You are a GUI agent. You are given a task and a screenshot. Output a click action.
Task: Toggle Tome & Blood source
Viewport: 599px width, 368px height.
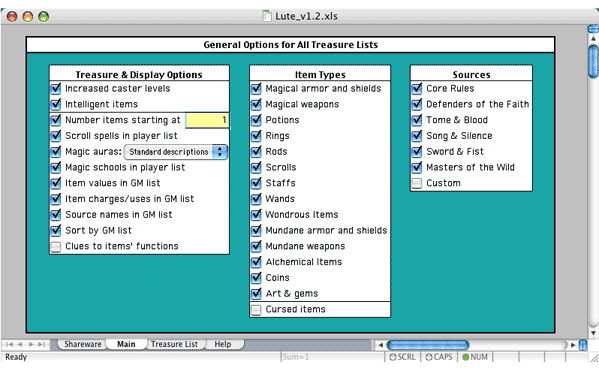pos(417,120)
